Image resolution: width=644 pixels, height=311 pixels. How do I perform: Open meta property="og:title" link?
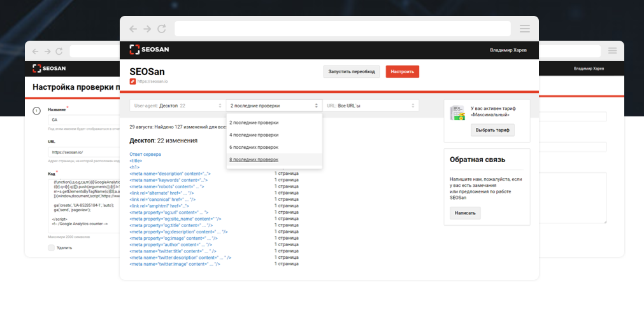click(x=171, y=225)
